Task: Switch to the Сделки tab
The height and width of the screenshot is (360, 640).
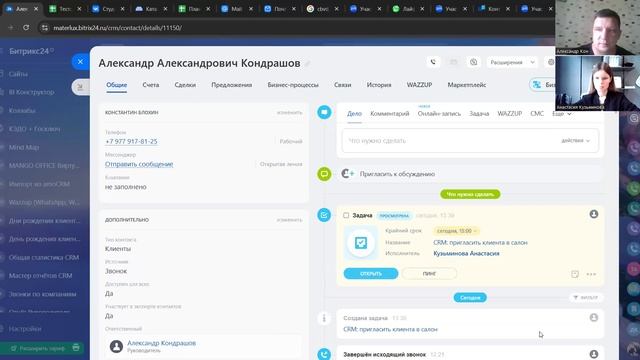Action: coord(185,85)
